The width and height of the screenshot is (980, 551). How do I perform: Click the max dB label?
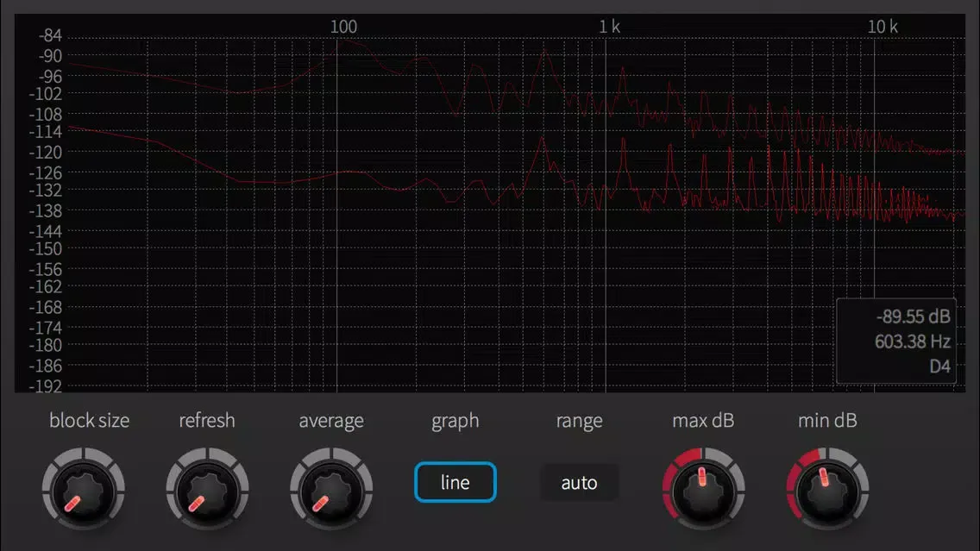[703, 421]
